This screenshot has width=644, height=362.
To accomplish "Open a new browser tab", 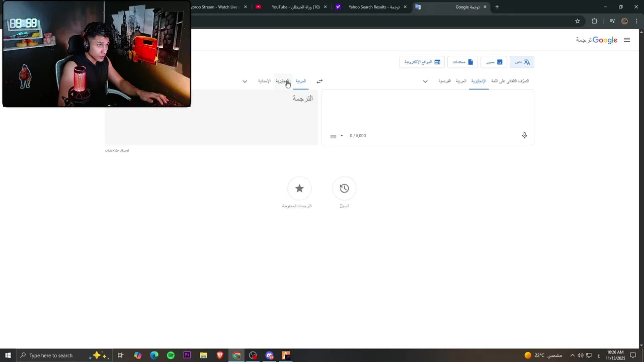I will click(x=497, y=7).
